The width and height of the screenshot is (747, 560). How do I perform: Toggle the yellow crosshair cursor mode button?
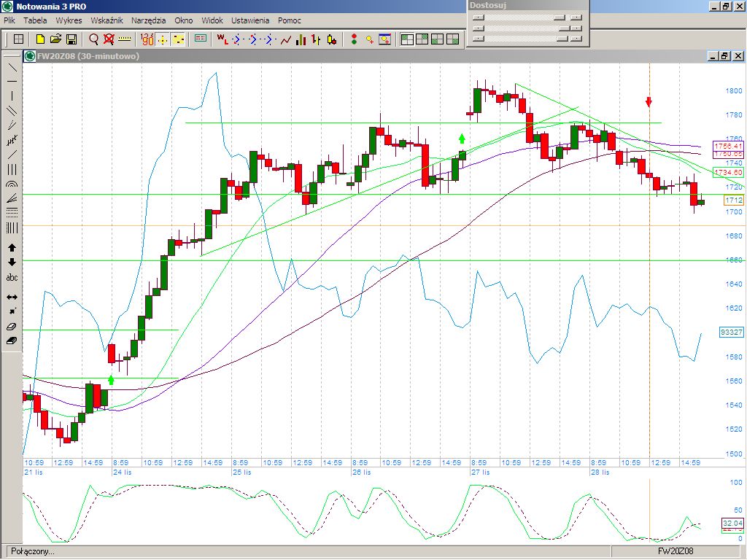163,39
